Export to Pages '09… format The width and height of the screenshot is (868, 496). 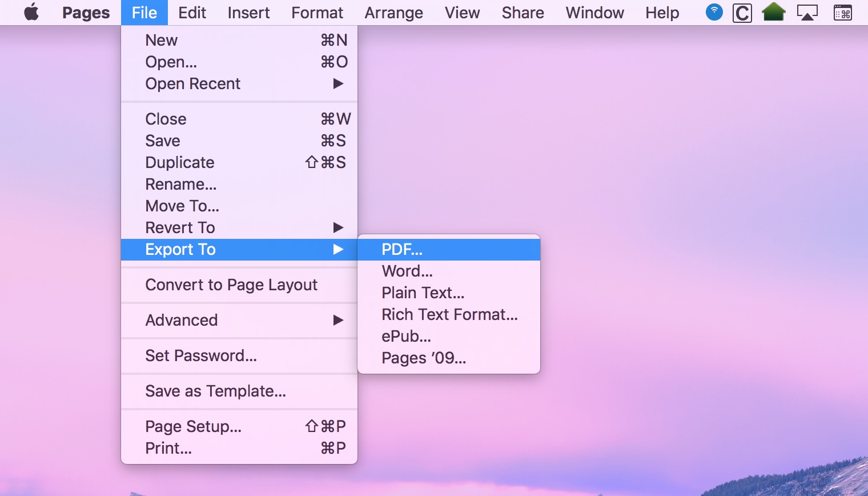[449, 358]
